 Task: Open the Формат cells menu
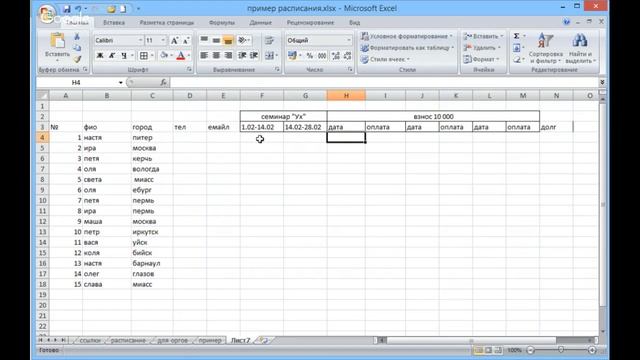[482, 59]
